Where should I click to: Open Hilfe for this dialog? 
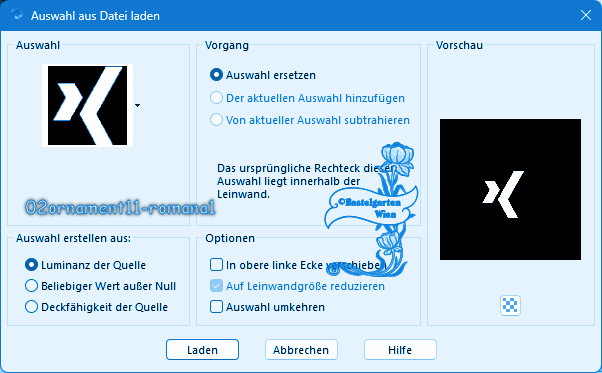coord(400,350)
